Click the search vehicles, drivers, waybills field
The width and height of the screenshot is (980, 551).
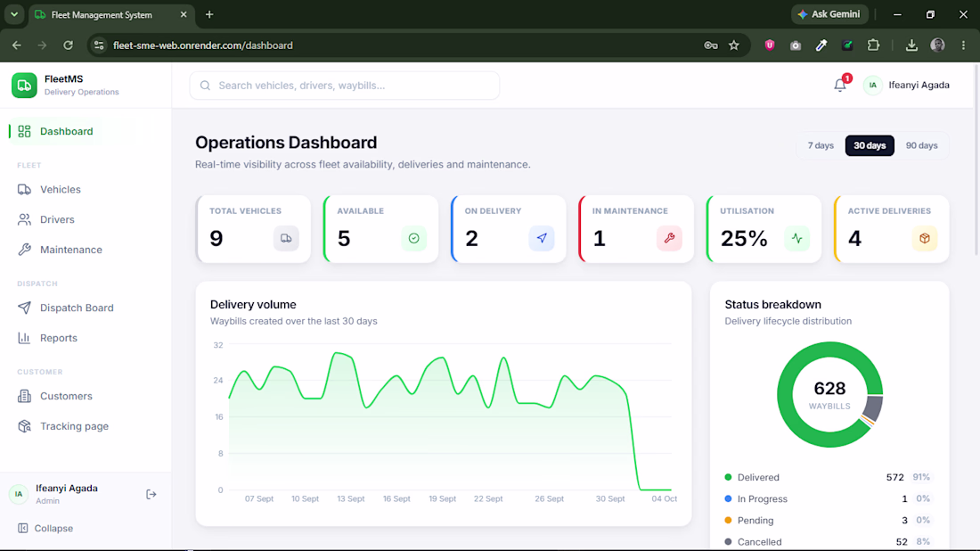tap(345, 86)
